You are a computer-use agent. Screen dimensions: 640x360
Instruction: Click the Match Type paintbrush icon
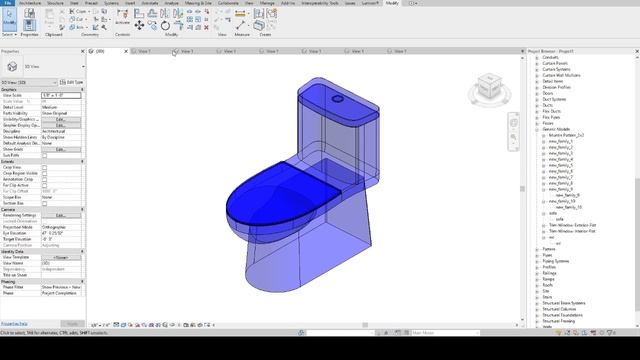(x=62, y=27)
